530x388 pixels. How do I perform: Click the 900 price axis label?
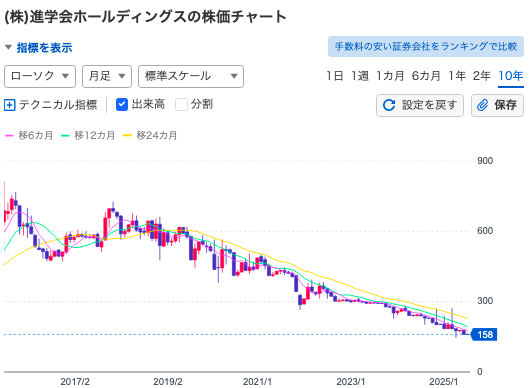485,161
